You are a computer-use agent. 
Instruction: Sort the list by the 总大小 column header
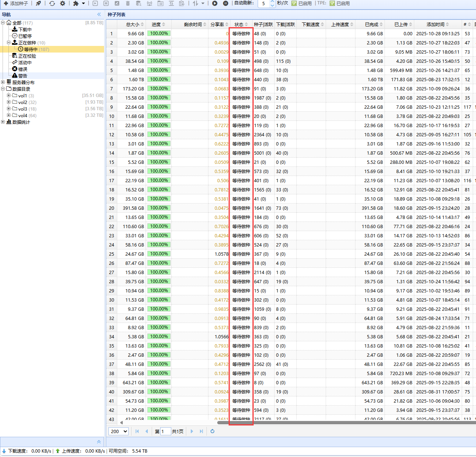pos(132,25)
